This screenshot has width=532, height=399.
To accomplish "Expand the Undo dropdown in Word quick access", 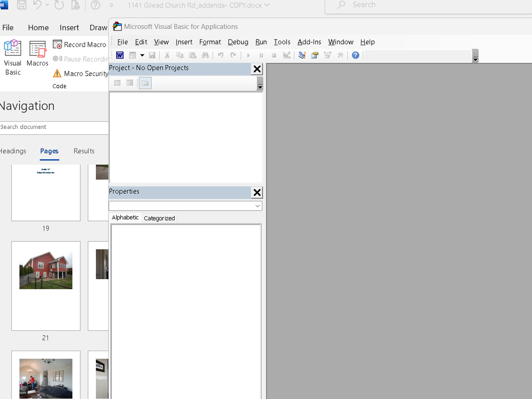I will pyautogui.click(x=47, y=5).
